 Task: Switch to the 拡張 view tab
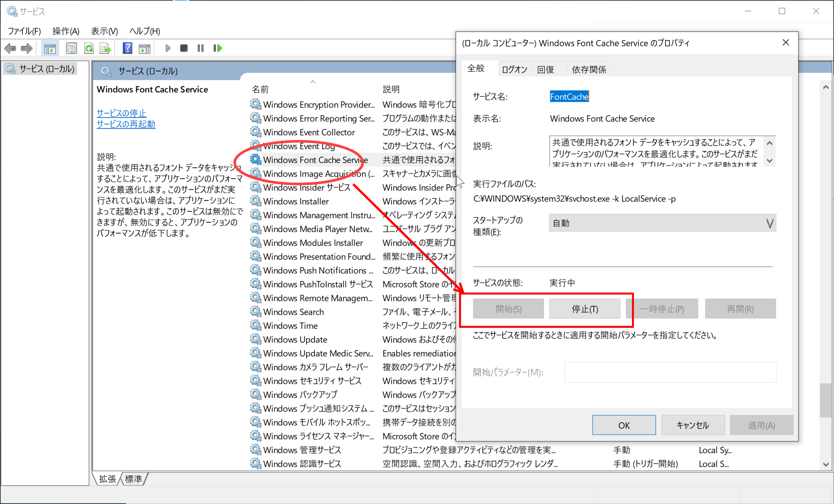click(107, 478)
